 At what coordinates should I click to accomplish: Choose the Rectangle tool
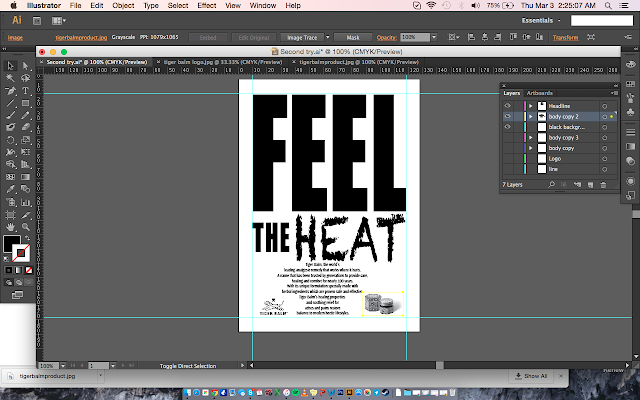coord(25,103)
